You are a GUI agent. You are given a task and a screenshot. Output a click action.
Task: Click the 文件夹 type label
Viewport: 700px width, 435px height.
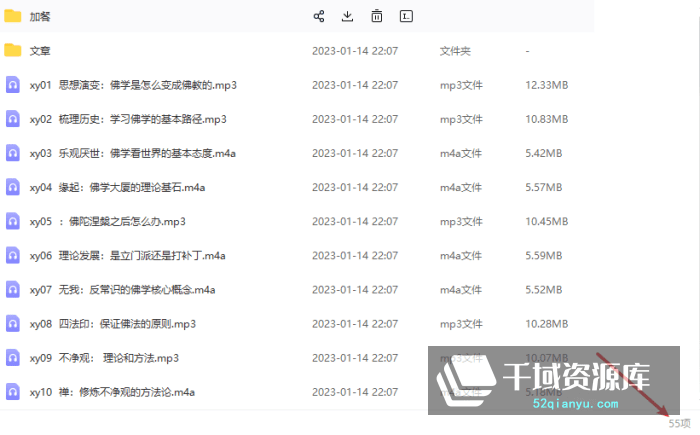pos(455,51)
